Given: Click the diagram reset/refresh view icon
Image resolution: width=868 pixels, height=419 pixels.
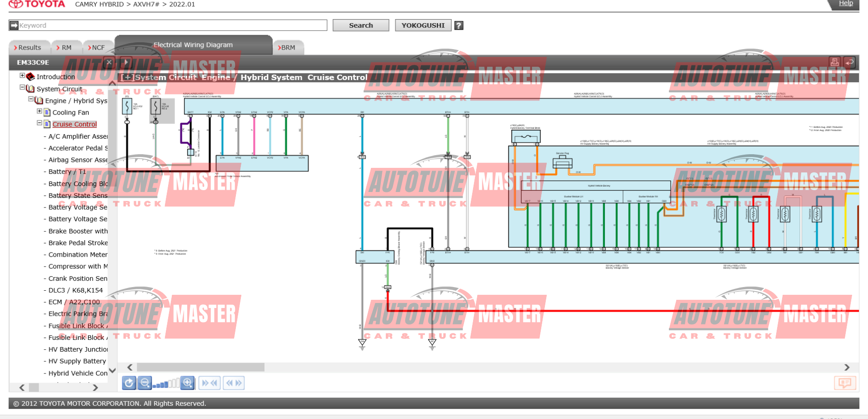Looking at the screenshot, I should (129, 383).
